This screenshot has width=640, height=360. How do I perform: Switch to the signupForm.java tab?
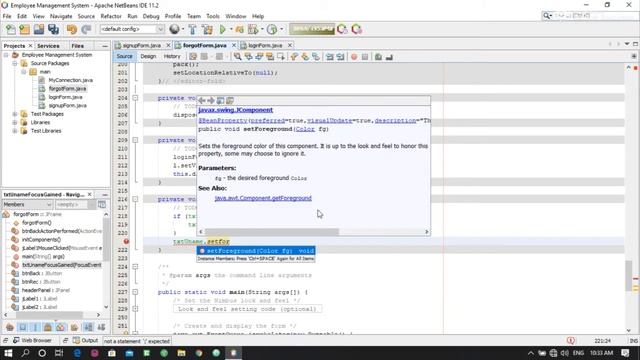pyautogui.click(x=142, y=45)
